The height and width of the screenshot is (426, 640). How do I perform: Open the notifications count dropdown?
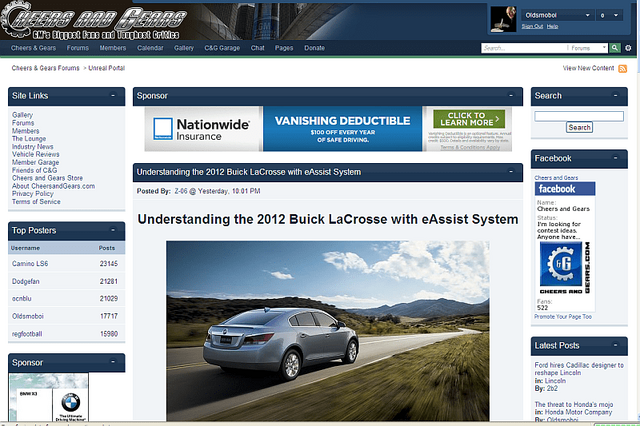(x=609, y=16)
